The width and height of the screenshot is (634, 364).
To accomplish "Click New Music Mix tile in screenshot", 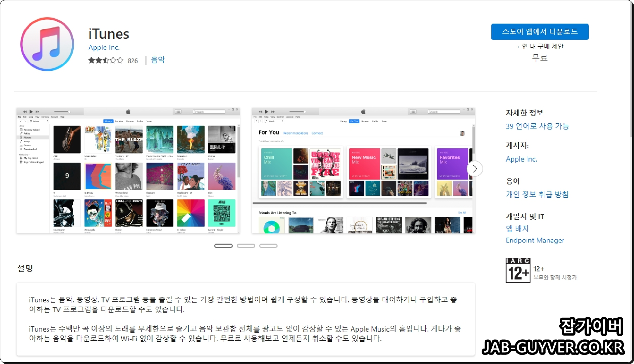I will point(364,164).
